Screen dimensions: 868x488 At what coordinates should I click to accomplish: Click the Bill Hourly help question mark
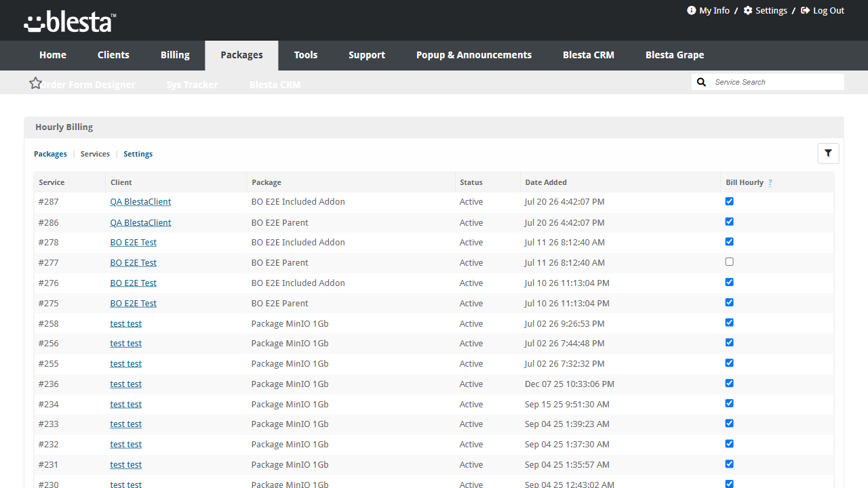tap(770, 183)
